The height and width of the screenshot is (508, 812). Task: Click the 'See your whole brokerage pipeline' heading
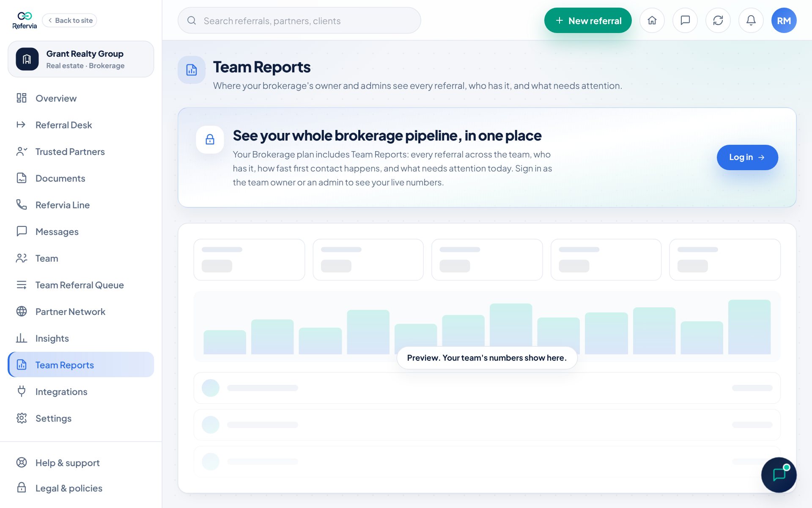tap(387, 135)
